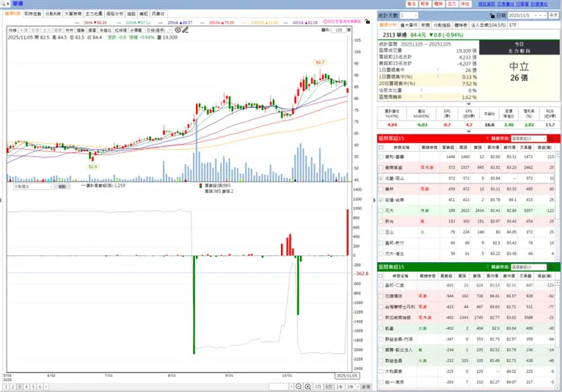Collapse fundamentals row arrow below ROE
Screen dimensions: 562x392
[469, 131]
